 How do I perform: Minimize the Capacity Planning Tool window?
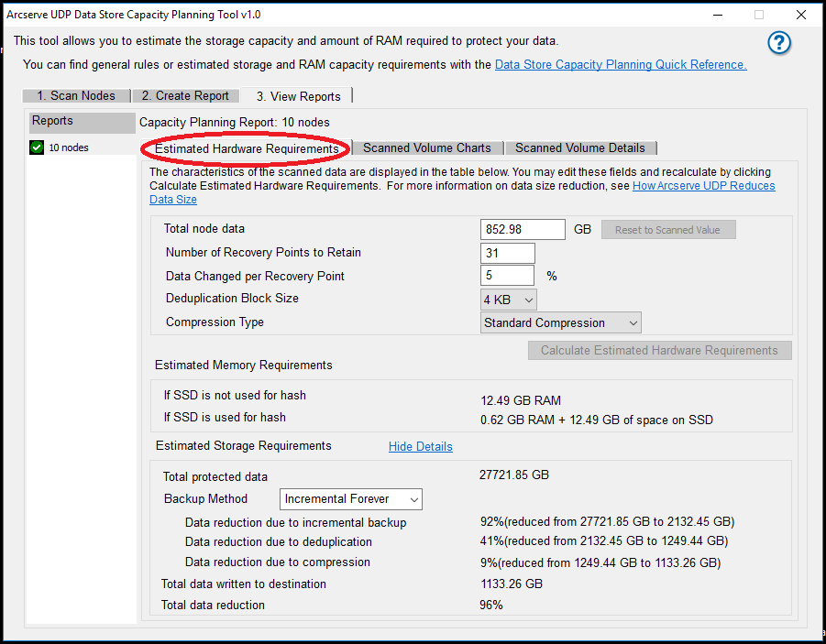click(718, 15)
